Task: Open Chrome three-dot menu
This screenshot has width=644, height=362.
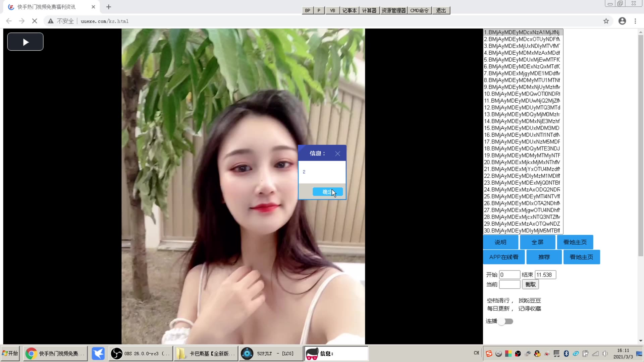Action: [x=635, y=21]
